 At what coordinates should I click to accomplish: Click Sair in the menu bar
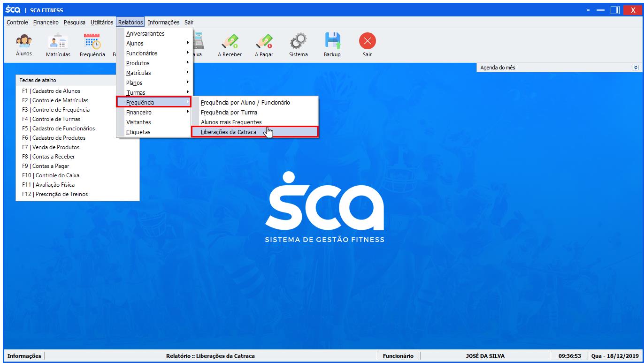tap(189, 22)
